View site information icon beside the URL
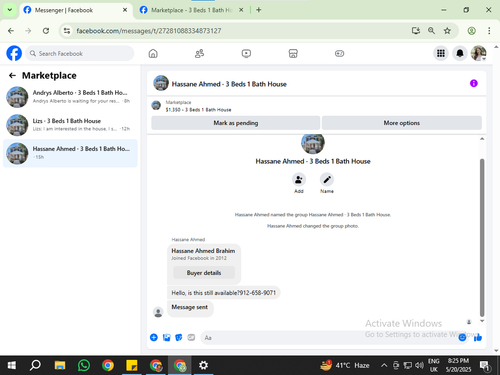This screenshot has width=500, height=375. pos(67,31)
